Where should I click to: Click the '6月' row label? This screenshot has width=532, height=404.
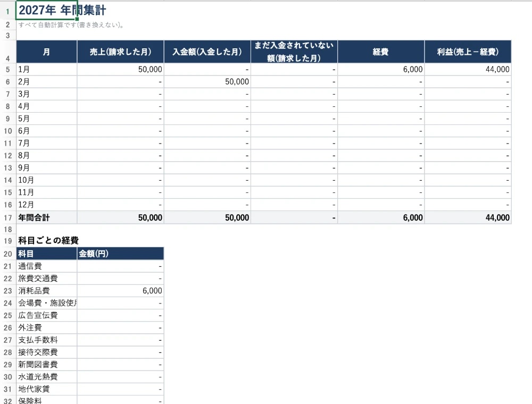click(46, 131)
